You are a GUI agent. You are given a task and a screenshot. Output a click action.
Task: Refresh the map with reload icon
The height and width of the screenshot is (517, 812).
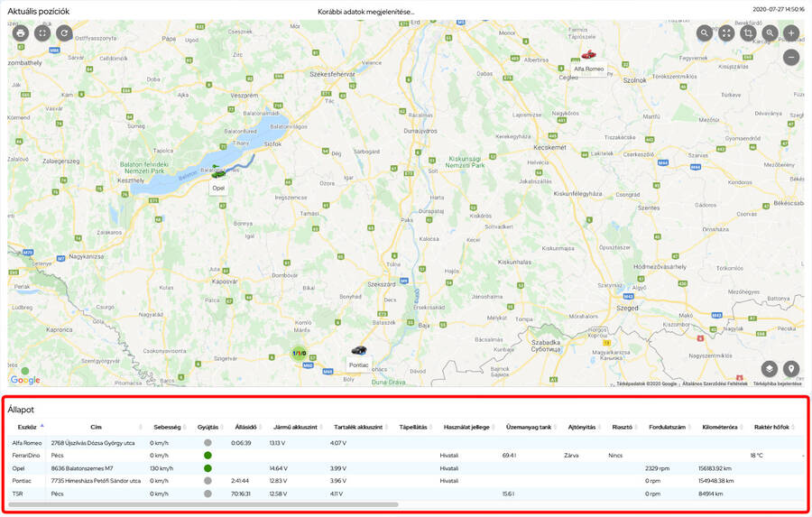point(64,32)
